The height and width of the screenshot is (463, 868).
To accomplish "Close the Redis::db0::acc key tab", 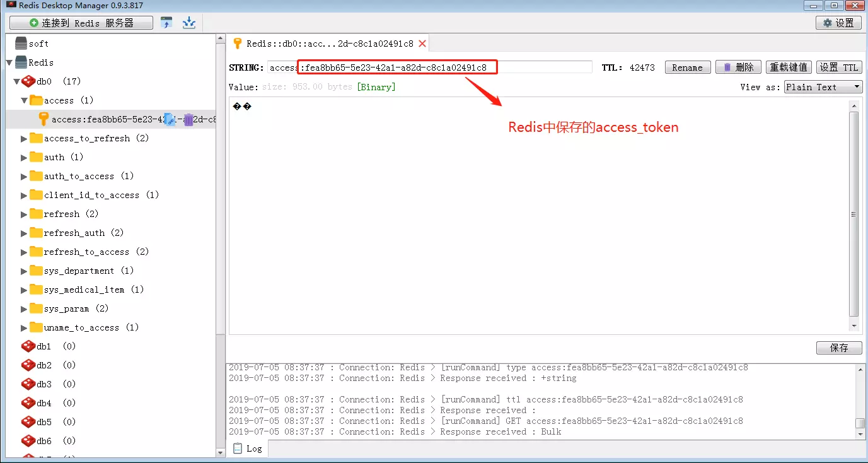I will coord(422,44).
